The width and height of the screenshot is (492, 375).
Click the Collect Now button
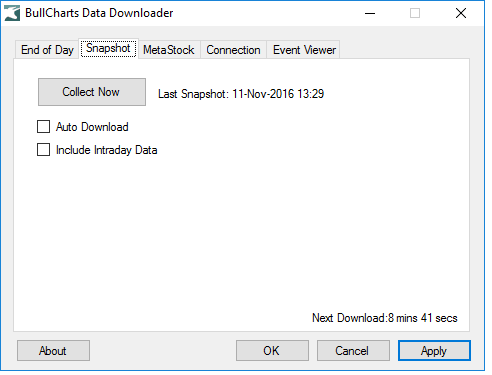[x=92, y=92]
